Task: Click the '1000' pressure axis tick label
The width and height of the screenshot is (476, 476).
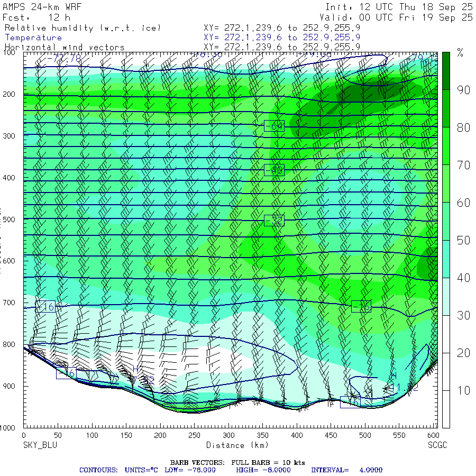Action: [7, 428]
